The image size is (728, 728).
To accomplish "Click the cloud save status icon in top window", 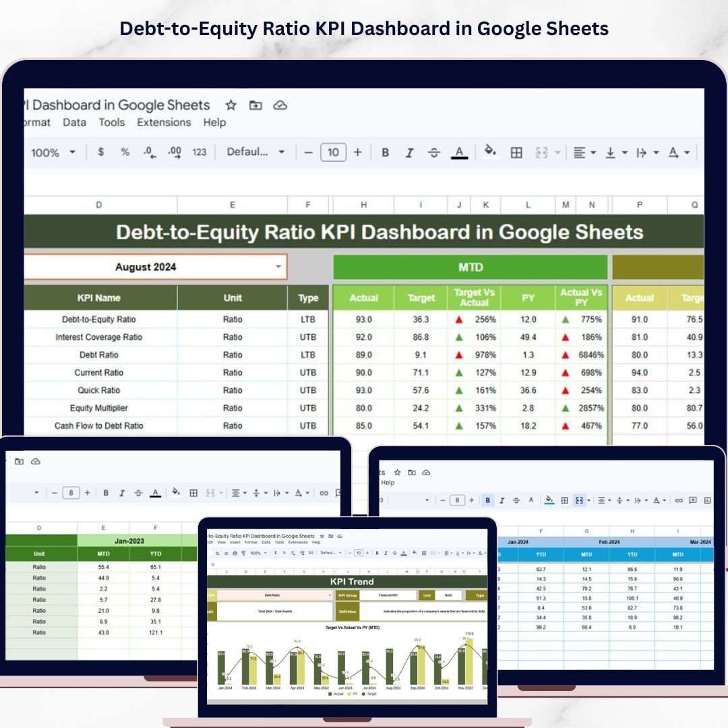I will [x=280, y=105].
